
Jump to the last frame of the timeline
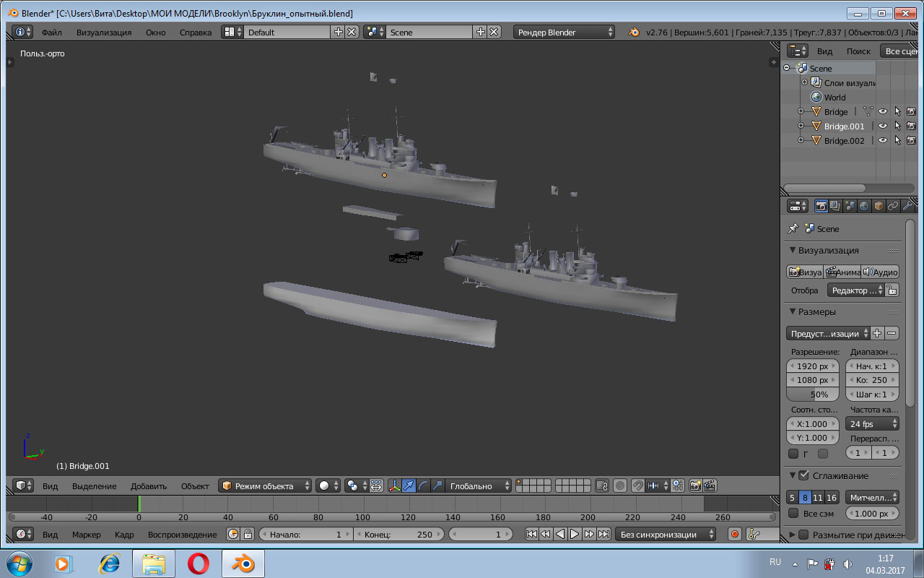tap(603, 535)
